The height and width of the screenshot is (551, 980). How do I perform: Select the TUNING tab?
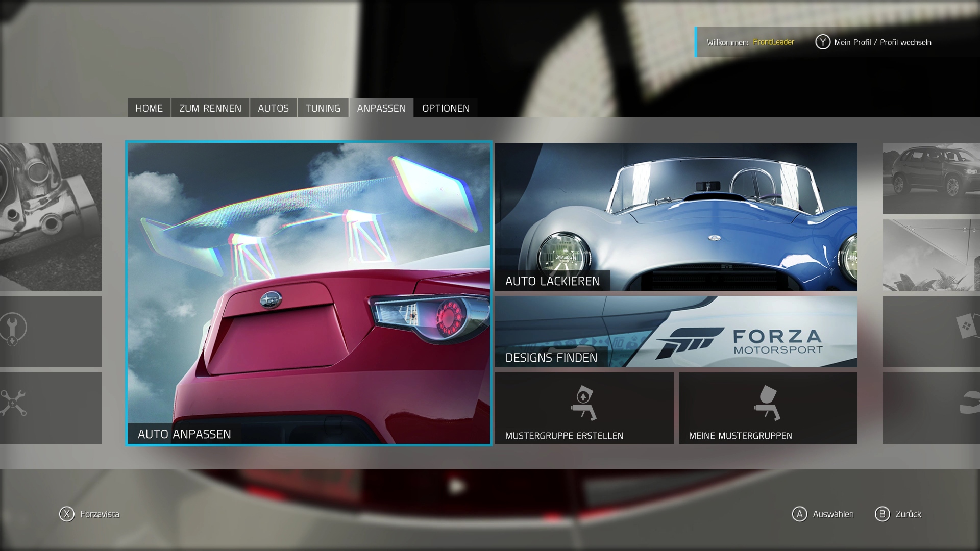[323, 108]
